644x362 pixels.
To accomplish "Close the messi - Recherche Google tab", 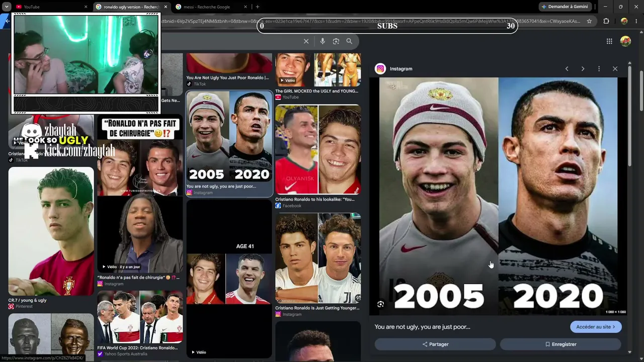I will pyautogui.click(x=246, y=7).
